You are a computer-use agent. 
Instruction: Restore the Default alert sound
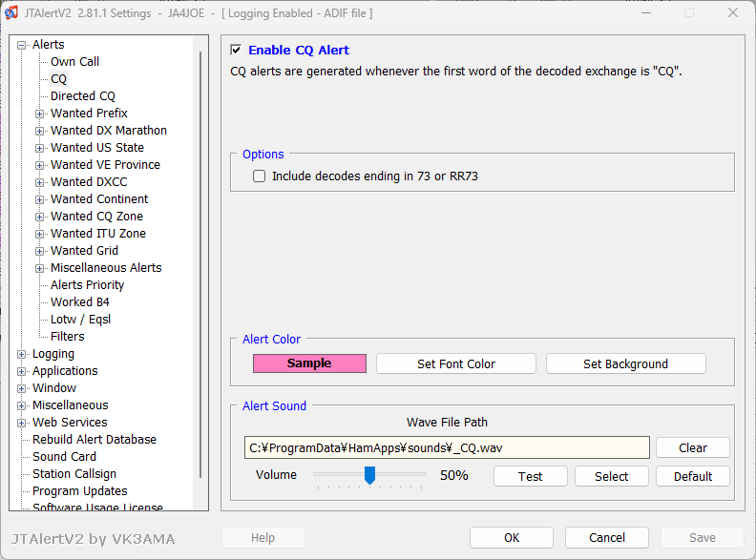point(693,476)
